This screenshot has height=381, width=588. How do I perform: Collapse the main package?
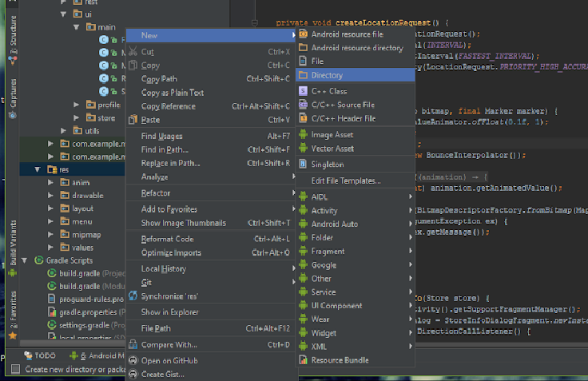point(76,27)
